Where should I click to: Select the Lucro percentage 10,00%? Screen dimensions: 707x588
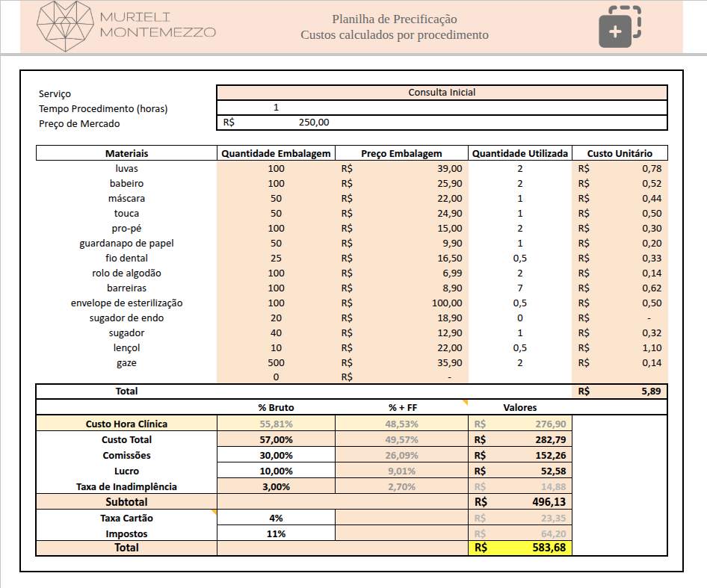277,471
